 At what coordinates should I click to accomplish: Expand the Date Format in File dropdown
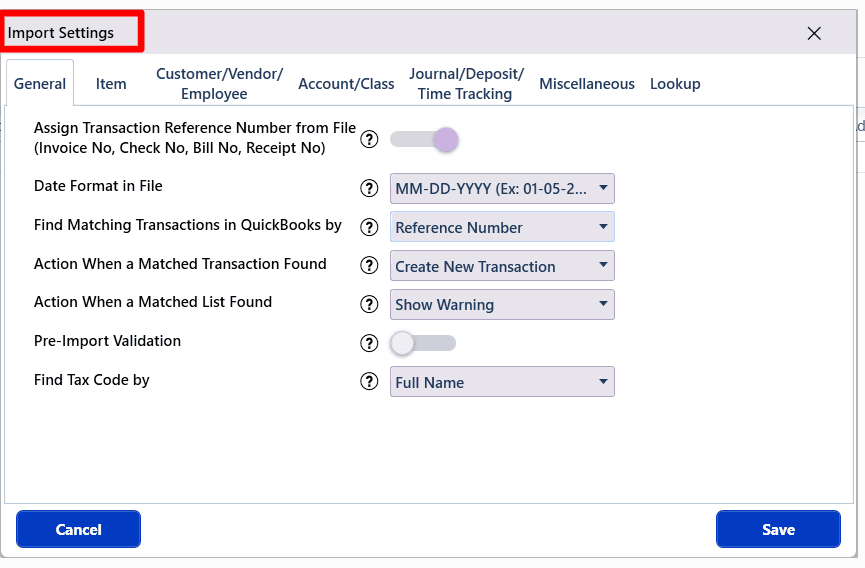(x=502, y=188)
